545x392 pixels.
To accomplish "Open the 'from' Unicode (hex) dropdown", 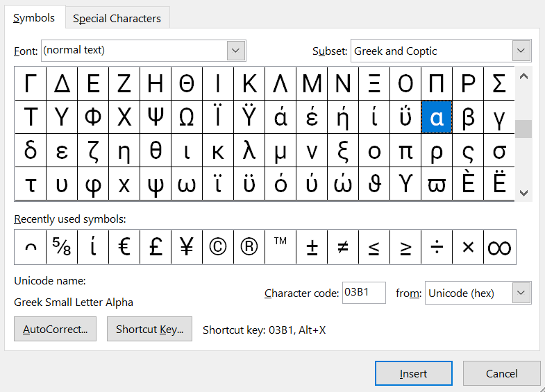I will 521,293.
